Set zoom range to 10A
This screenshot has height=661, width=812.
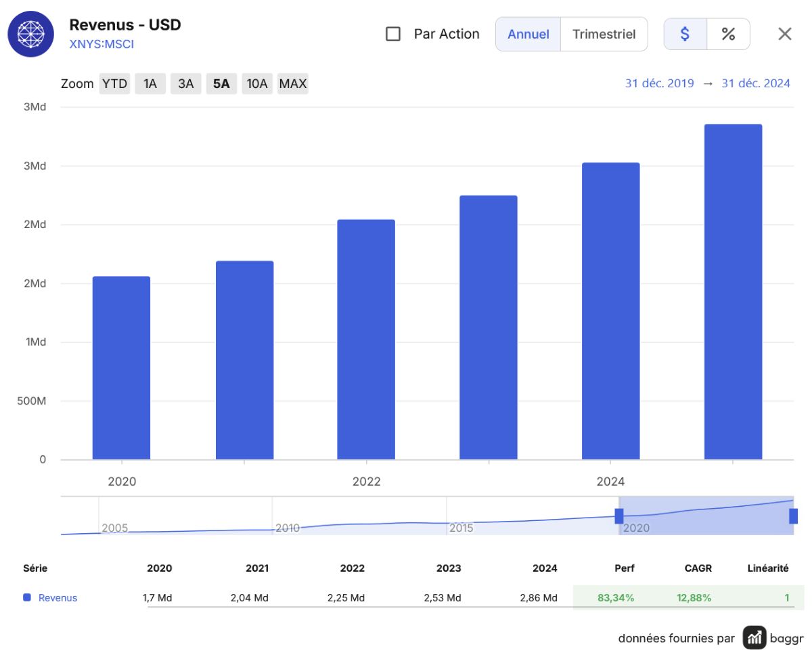point(257,84)
